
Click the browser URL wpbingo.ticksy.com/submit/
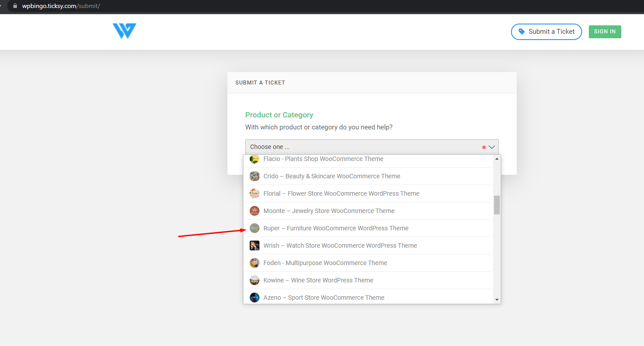click(x=61, y=6)
